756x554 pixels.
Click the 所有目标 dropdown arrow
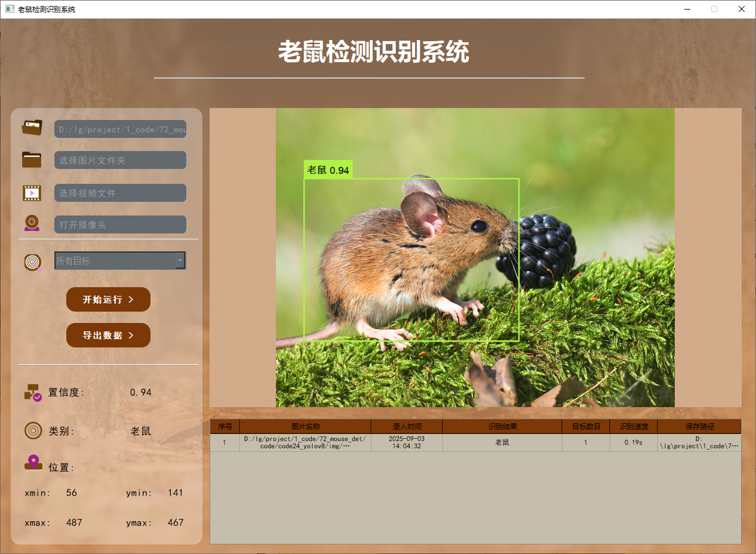click(x=180, y=260)
